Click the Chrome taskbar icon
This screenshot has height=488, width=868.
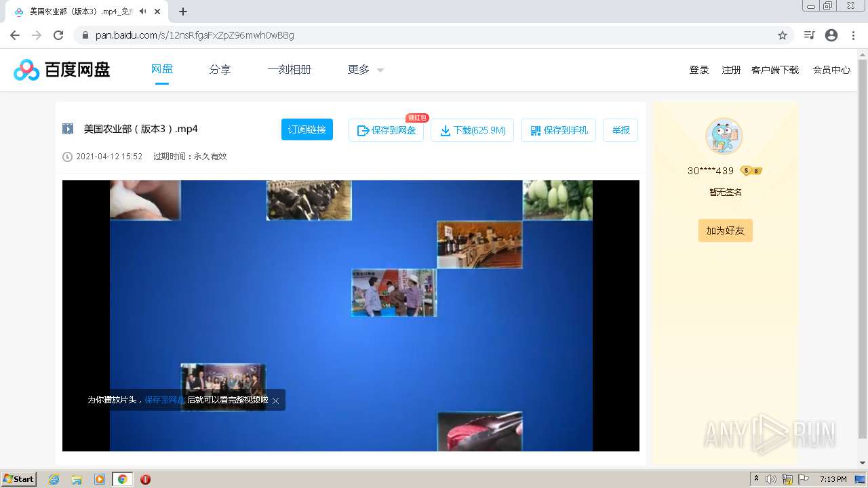(x=122, y=479)
